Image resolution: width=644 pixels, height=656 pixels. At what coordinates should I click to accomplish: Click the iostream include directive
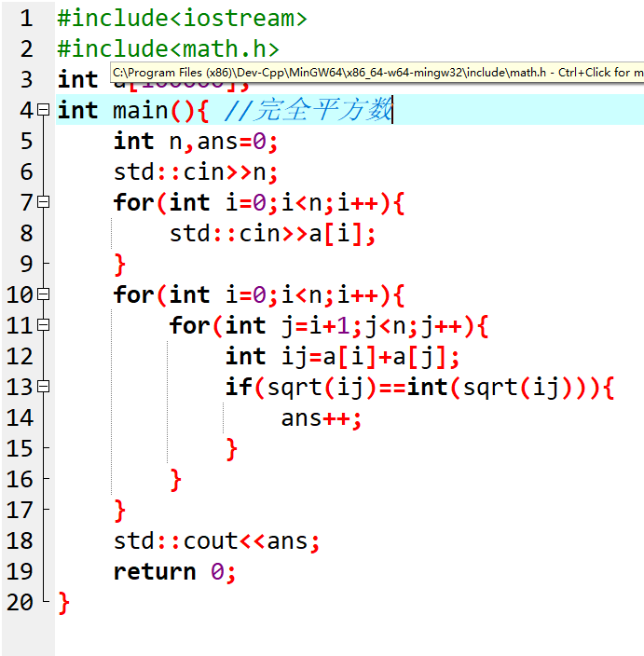click(x=182, y=18)
